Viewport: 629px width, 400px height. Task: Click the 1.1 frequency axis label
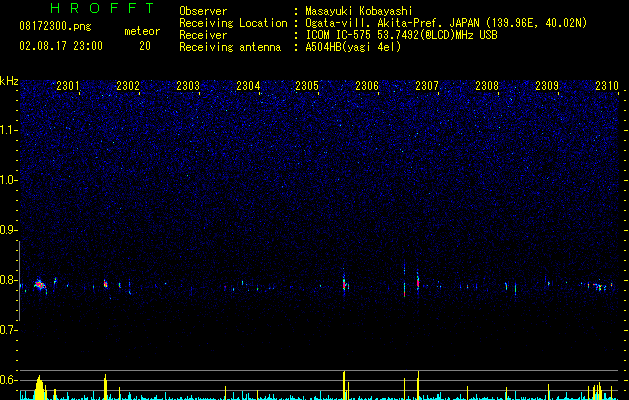(9, 130)
